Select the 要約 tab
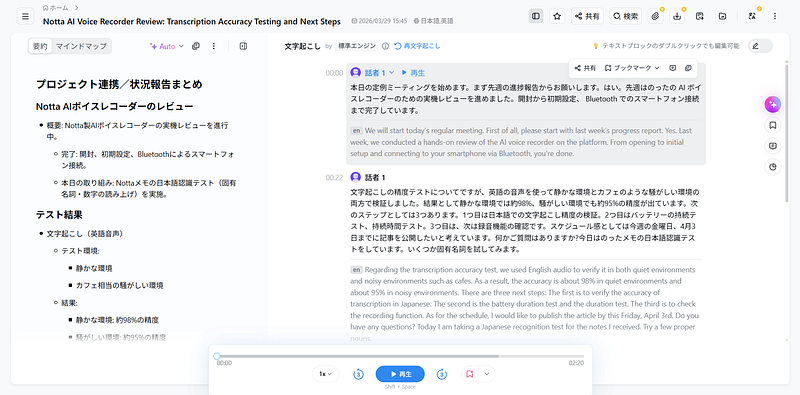Viewport: 800px width, 395px height. coord(40,46)
